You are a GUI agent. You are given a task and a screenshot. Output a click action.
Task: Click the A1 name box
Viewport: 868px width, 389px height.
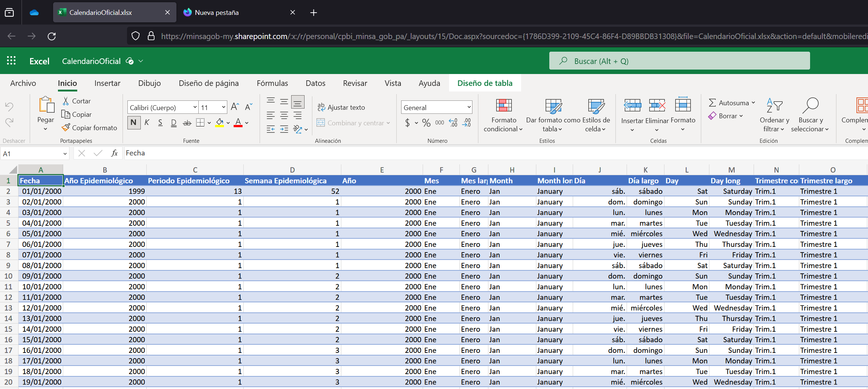click(x=35, y=154)
